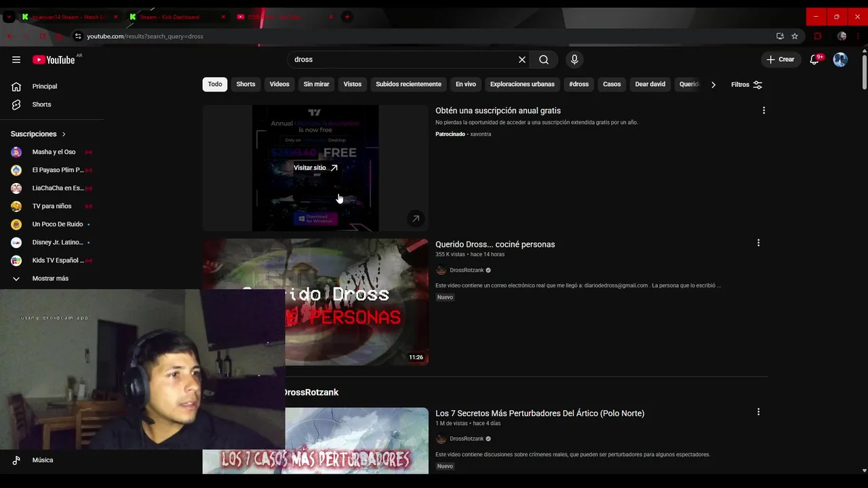Select the Sin mirar filter chip
The height and width of the screenshot is (488, 868).
click(x=316, y=84)
